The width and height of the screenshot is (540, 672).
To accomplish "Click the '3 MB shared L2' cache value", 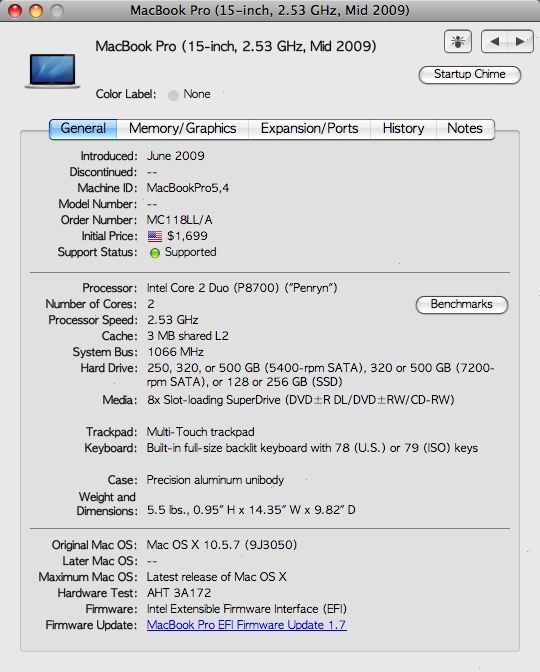I will point(188,336).
